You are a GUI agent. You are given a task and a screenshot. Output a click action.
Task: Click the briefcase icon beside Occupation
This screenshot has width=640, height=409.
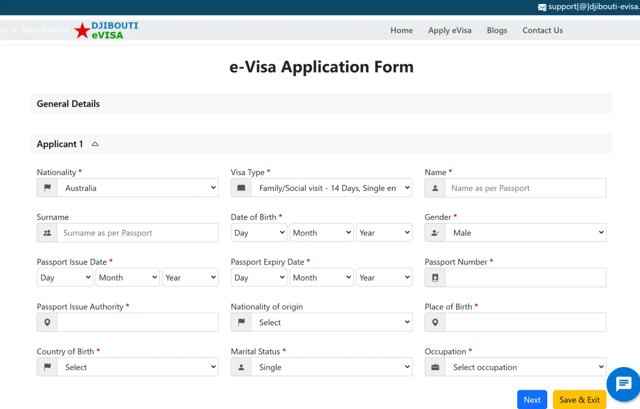point(435,368)
